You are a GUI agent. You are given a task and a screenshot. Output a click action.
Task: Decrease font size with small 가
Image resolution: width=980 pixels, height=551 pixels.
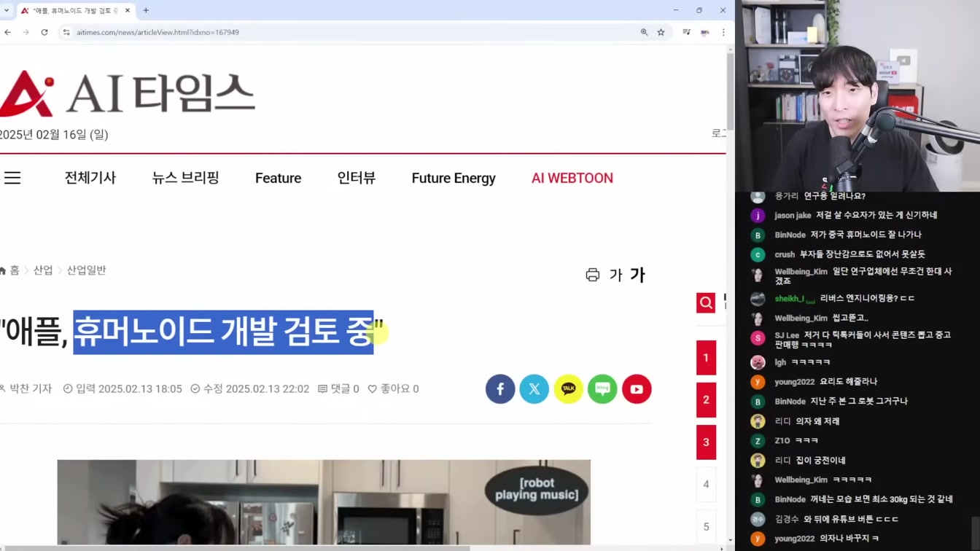tap(615, 275)
